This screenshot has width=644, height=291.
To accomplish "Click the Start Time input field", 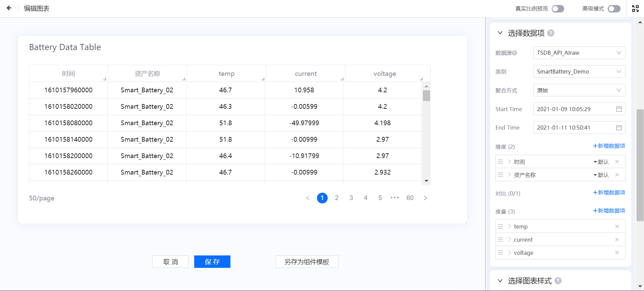I will (579, 109).
